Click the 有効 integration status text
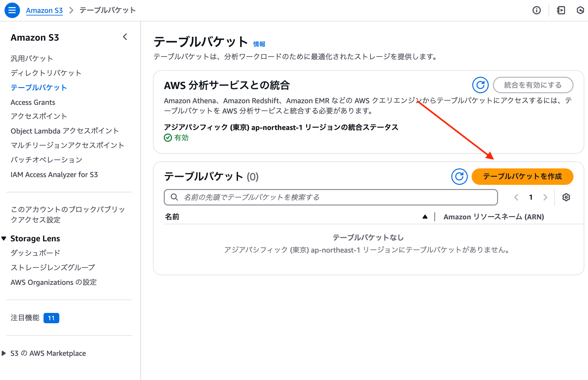This screenshot has height=380, width=588. (181, 138)
